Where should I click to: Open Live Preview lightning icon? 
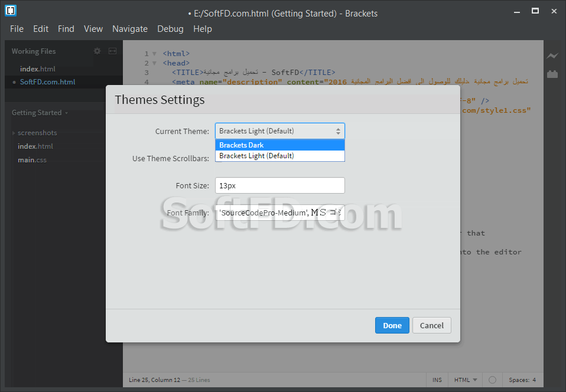pos(552,55)
